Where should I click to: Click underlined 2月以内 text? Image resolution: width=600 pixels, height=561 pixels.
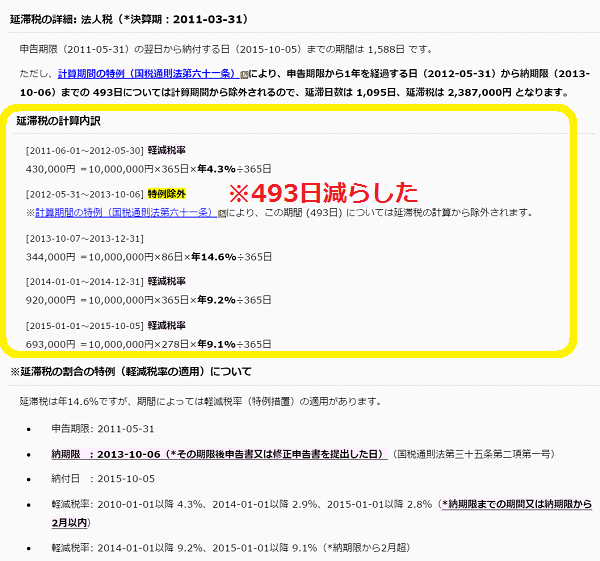click(x=69, y=523)
